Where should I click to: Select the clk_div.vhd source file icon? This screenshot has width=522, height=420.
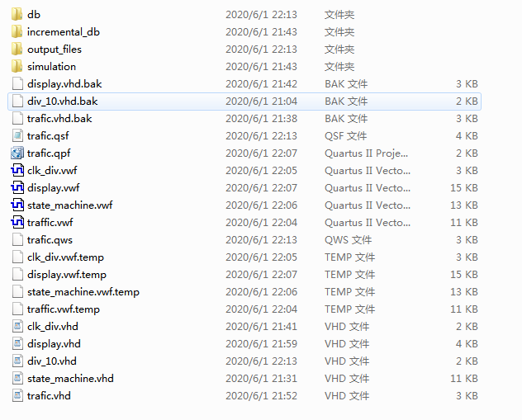(17, 326)
